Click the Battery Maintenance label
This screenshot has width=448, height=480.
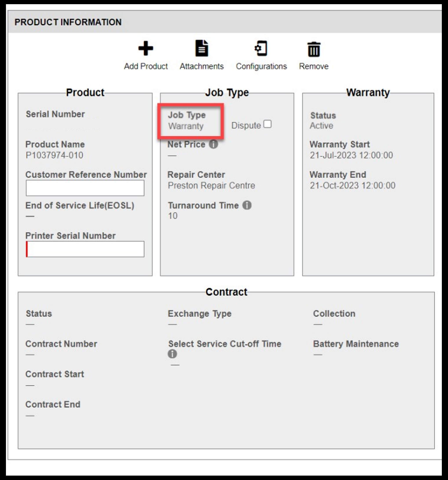click(356, 344)
